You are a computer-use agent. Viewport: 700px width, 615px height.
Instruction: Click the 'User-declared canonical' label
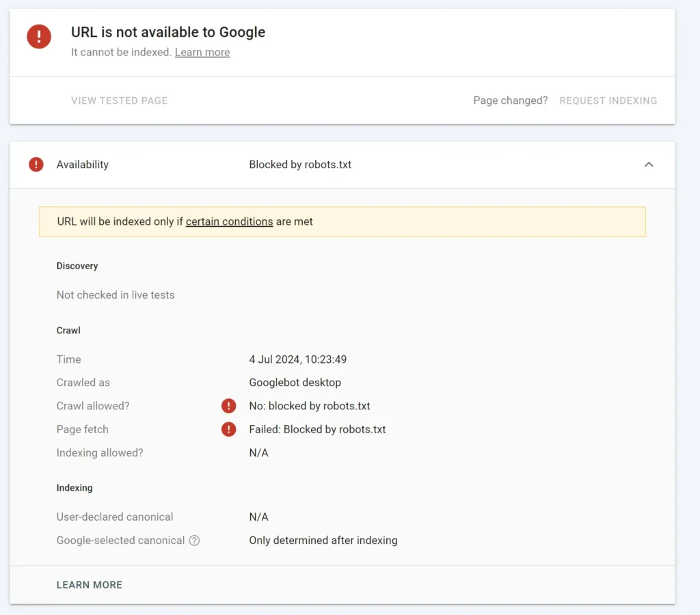point(115,517)
